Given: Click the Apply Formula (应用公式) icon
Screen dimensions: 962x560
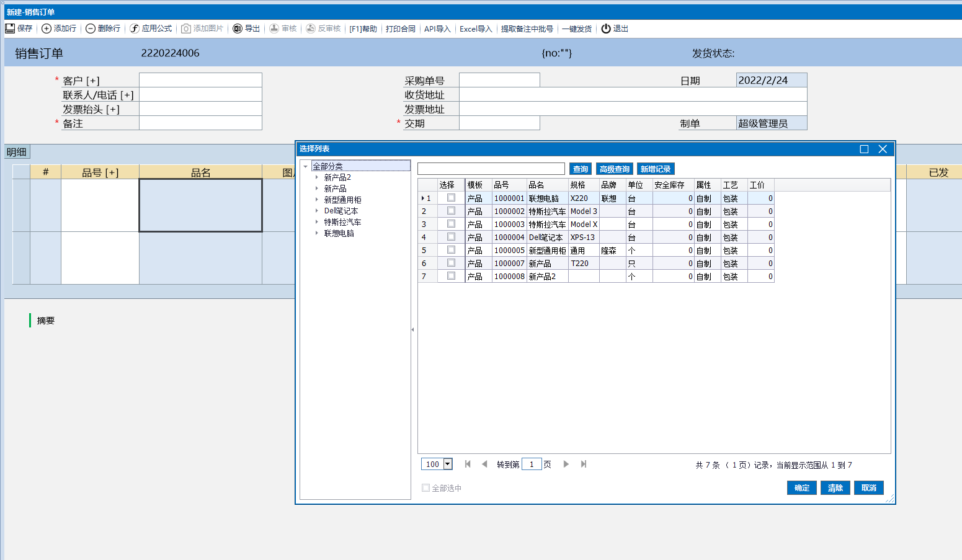Looking at the screenshot, I should (135, 29).
